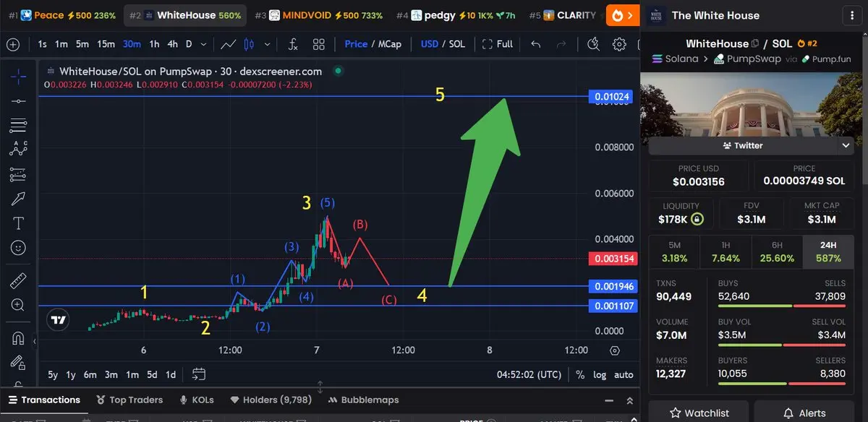Open time axis settings hexagon icon

(615, 350)
